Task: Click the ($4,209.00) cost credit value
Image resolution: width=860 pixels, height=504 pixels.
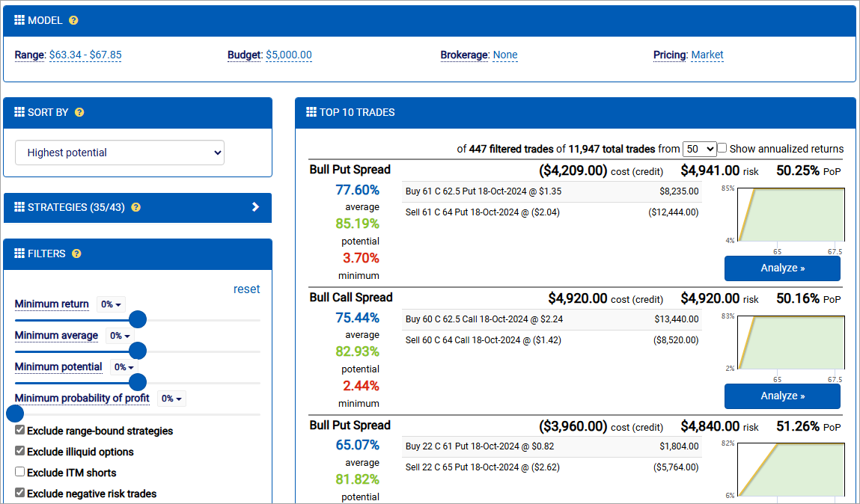Action: click(x=573, y=171)
